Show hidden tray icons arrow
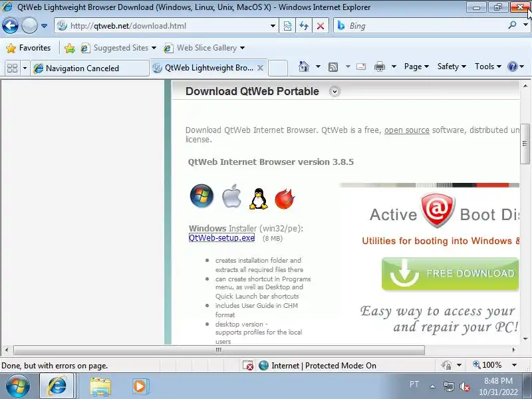Image resolution: width=532 pixels, height=399 pixels. (433, 386)
